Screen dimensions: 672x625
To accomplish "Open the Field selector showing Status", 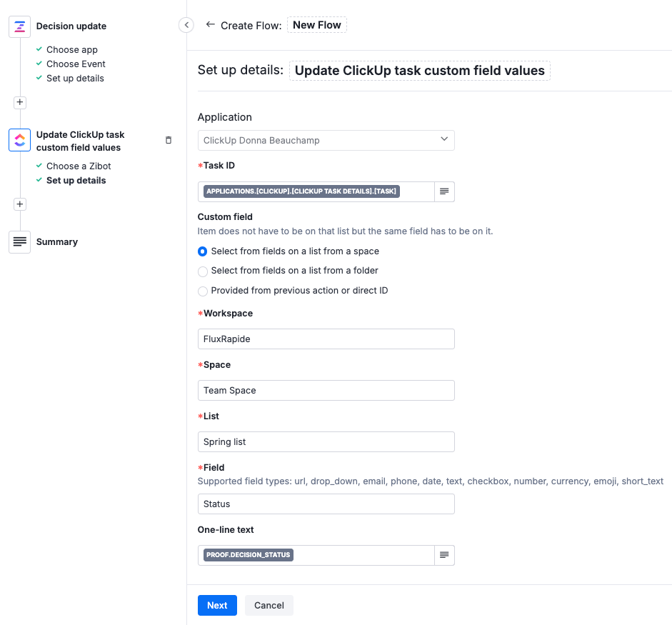I will (x=326, y=504).
